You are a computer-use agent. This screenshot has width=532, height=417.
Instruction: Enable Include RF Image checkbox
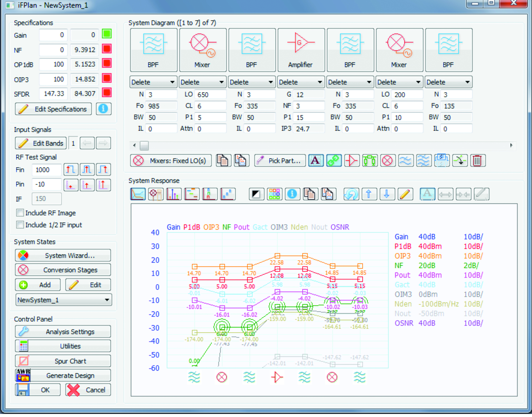(20, 213)
